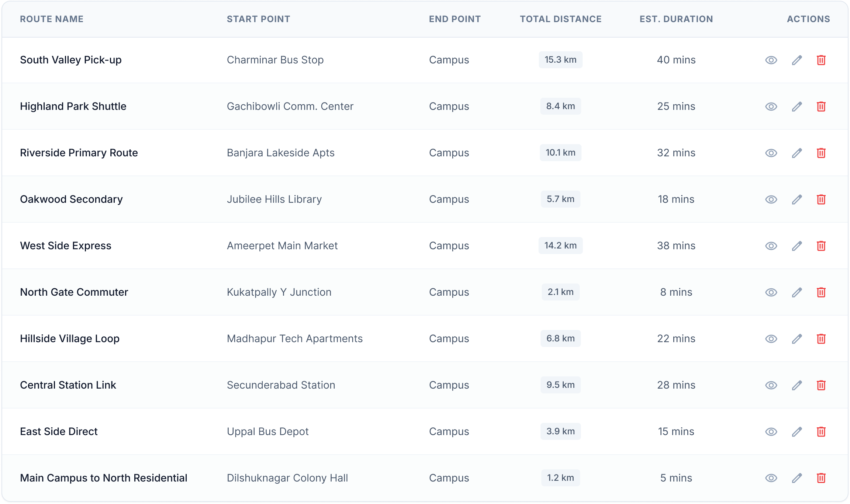Sort by the Total Distance column header

560,19
